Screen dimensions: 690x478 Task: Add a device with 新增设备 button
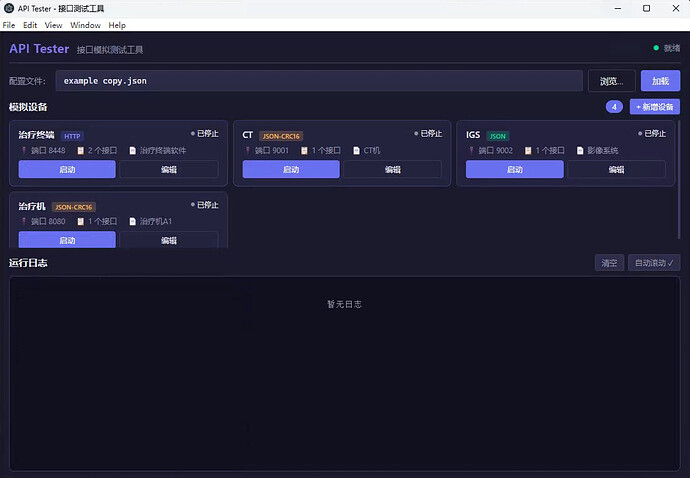pyautogui.click(x=655, y=107)
